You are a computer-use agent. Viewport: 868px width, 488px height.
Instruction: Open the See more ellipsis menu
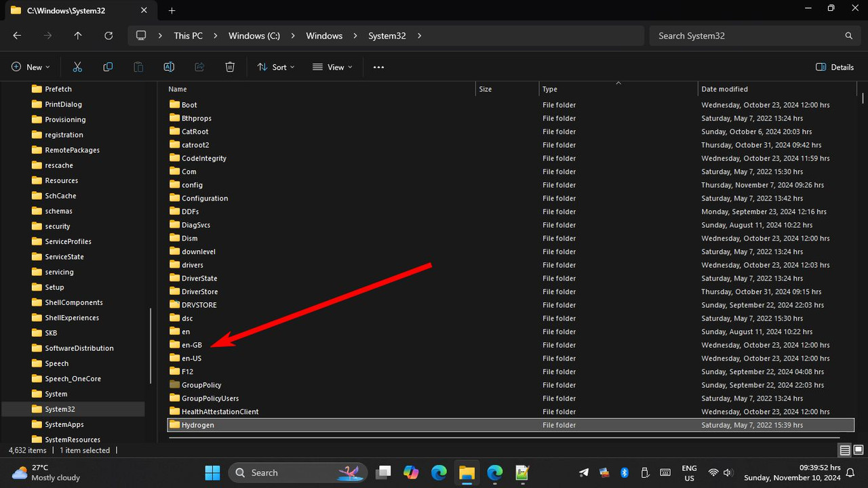coord(378,67)
